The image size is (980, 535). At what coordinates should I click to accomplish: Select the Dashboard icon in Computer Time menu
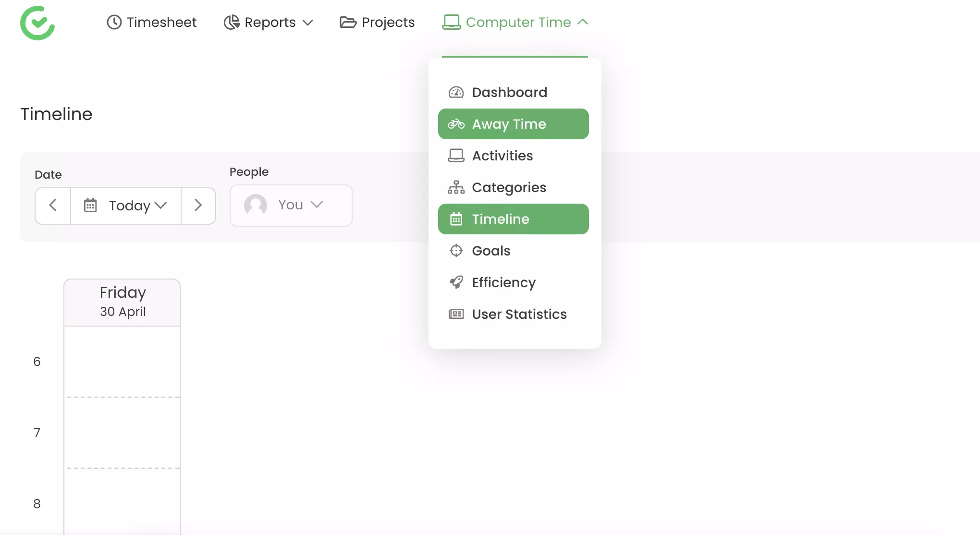[x=455, y=92]
